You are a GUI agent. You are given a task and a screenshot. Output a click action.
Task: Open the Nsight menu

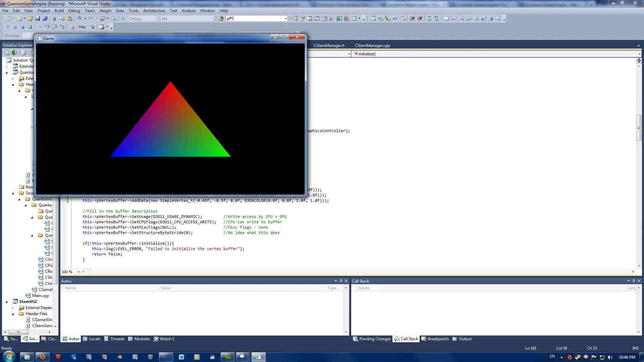[x=105, y=11]
